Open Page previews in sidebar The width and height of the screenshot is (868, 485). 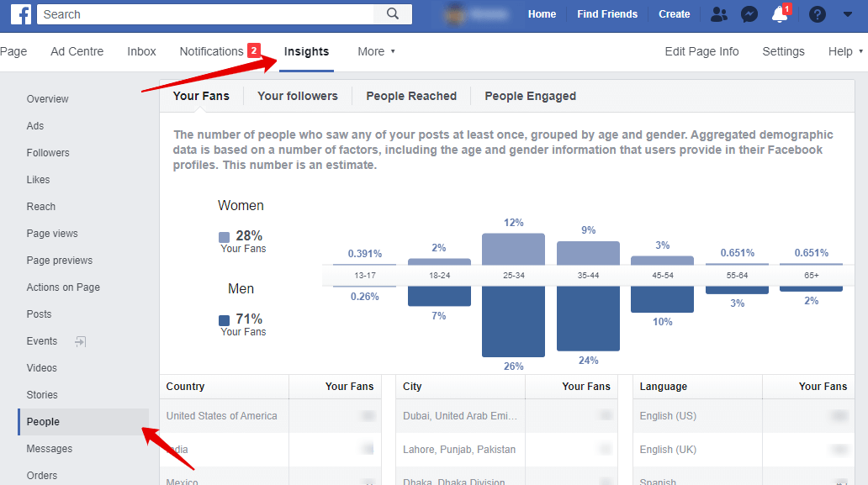(59, 261)
